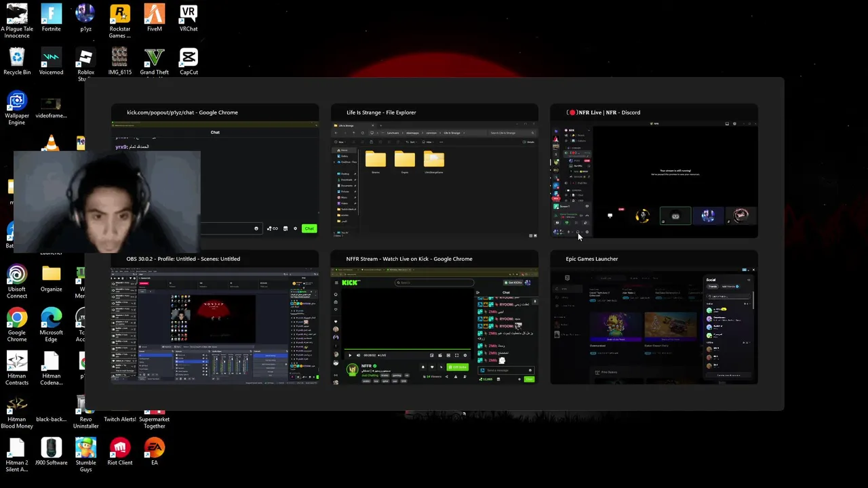
Task: Select the Organize folder on desktop
Action: click(51, 278)
